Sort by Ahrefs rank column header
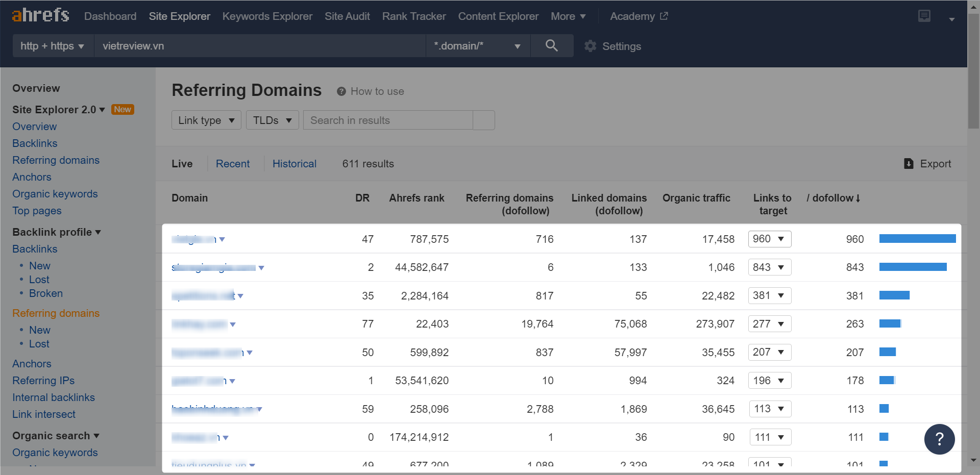This screenshot has width=980, height=475. (x=416, y=198)
